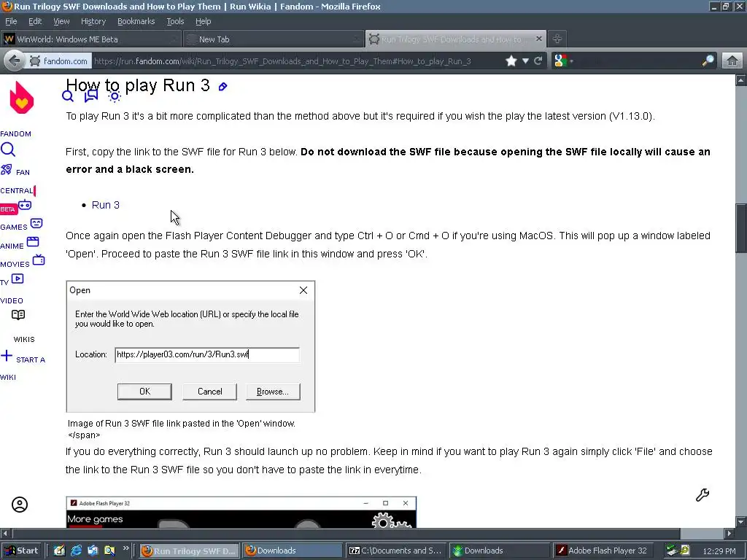Open page search magnifier under the heading

tap(68, 96)
